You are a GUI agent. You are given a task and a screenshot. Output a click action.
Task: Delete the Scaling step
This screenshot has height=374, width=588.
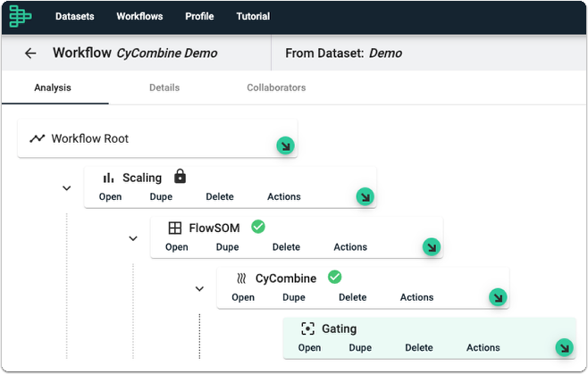point(220,196)
